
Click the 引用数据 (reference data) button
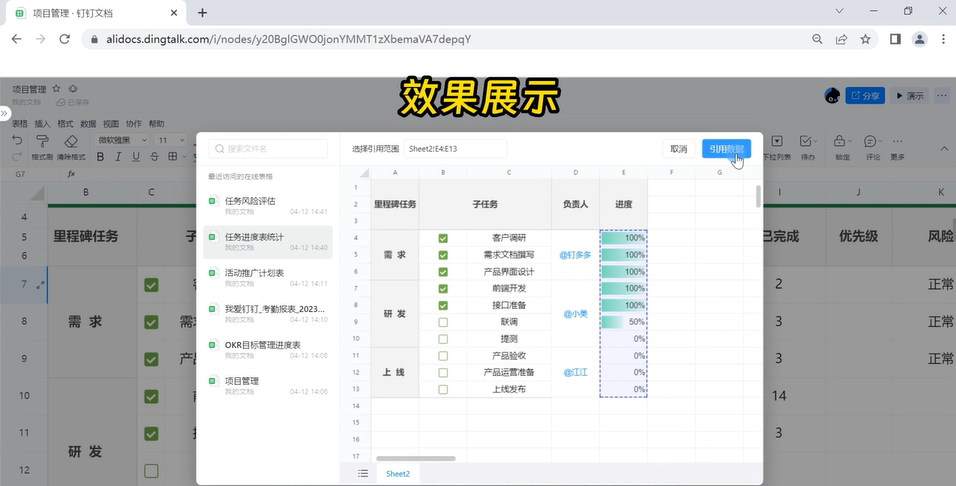click(726, 149)
